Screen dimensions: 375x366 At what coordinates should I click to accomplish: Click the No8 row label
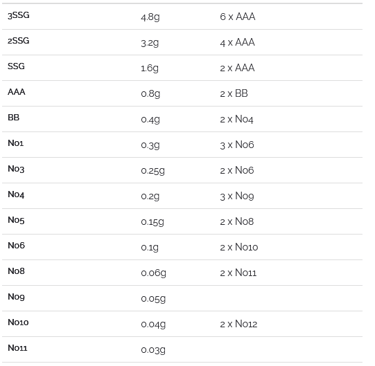click(16, 271)
